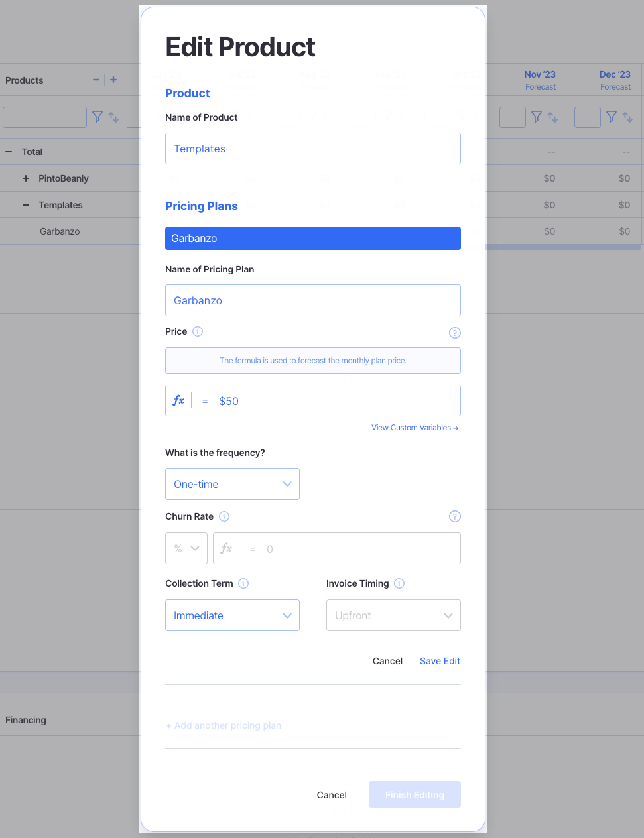Open the Collection Term dropdown showing Immediate

232,615
